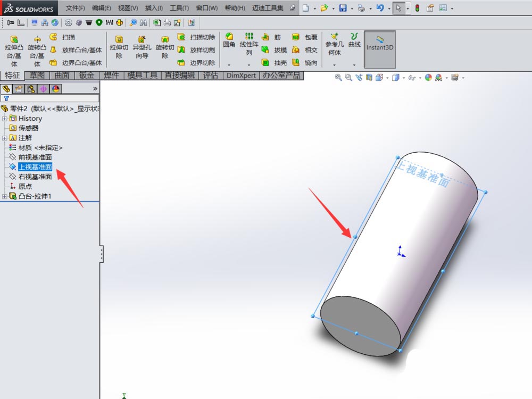Click the 曲线 curves tool

[x=354, y=40]
